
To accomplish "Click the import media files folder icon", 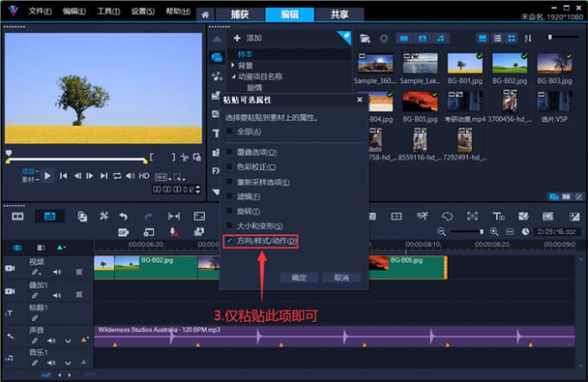I will pos(365,38).
